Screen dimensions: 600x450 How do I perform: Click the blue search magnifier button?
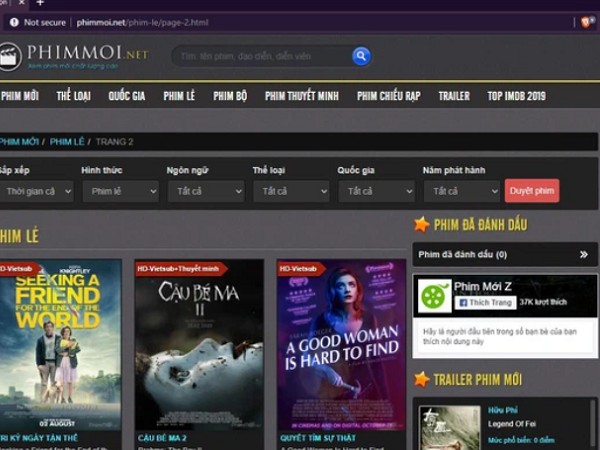point(361,56)
